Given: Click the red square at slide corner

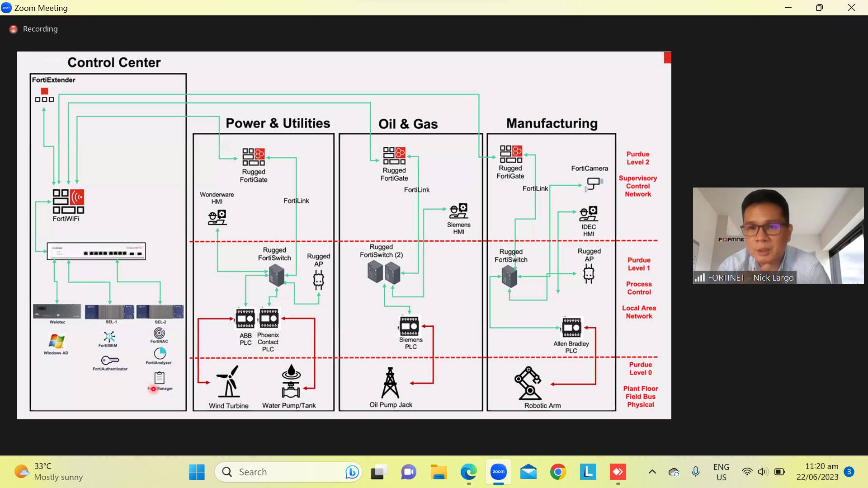Looking at the screenshot, I should [x=667, y=57].
